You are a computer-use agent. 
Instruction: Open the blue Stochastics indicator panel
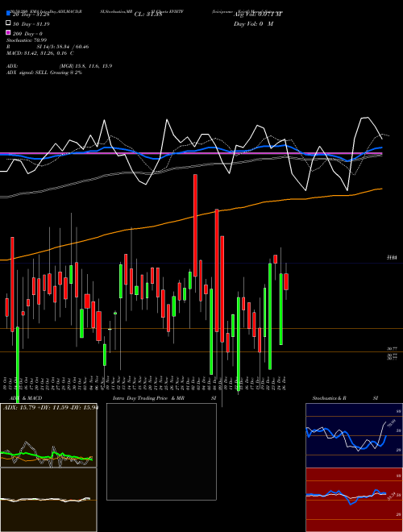355,435
